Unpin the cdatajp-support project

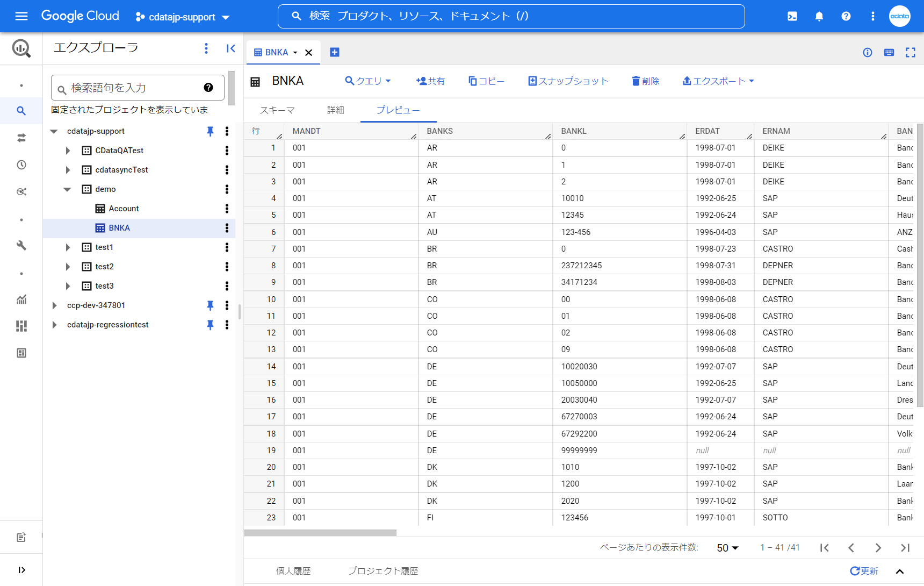(210, 131)
